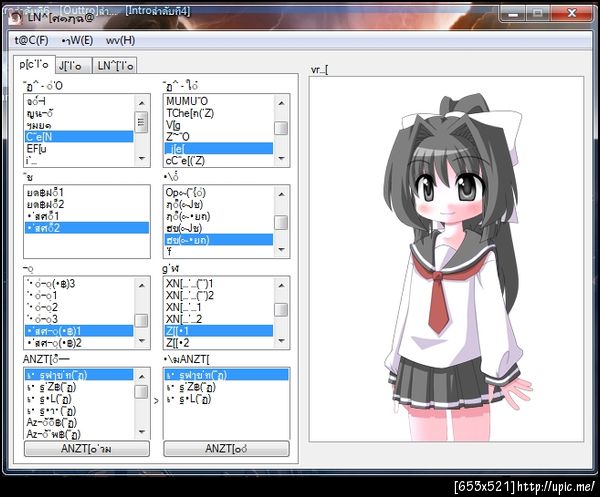Switch to the LN^['l' tab
600x497 pixels.
click(x=115, y=66)
